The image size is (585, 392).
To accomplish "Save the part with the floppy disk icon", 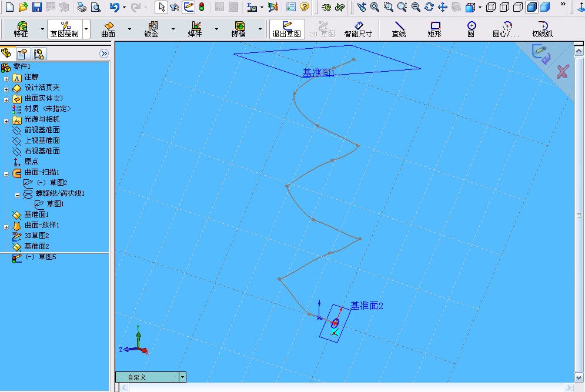I will point(36,6).
